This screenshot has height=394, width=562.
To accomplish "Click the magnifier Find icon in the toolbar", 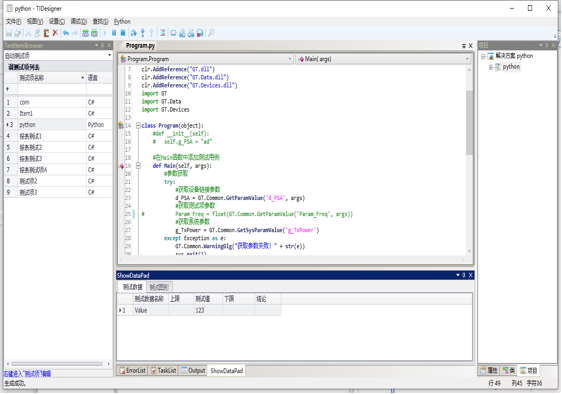I will tap(211, 33).
